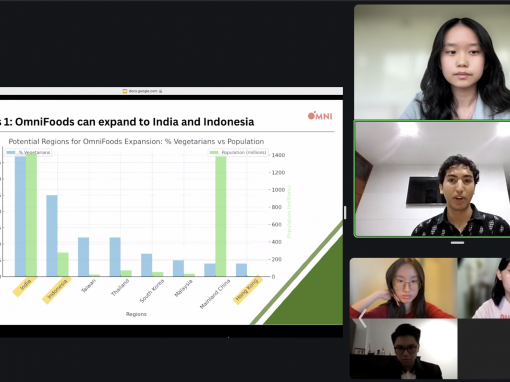Click the docs.google.com address bar

tap(171, 91)
